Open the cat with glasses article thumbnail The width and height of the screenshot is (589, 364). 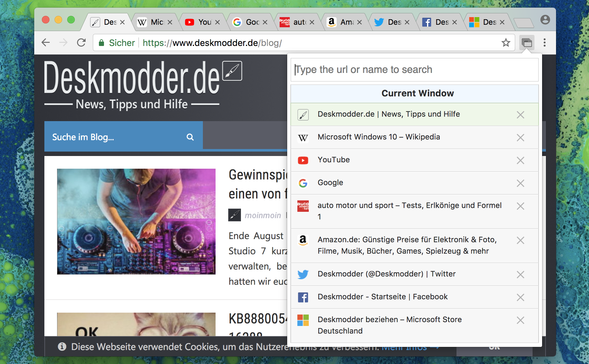pos(136,324)
